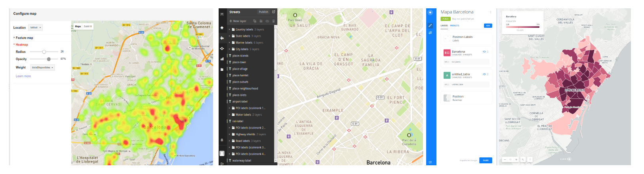The height and width of the screenshot is (174, 644).
Task: Select the Positron basemap card
Action: pos(466,98)
